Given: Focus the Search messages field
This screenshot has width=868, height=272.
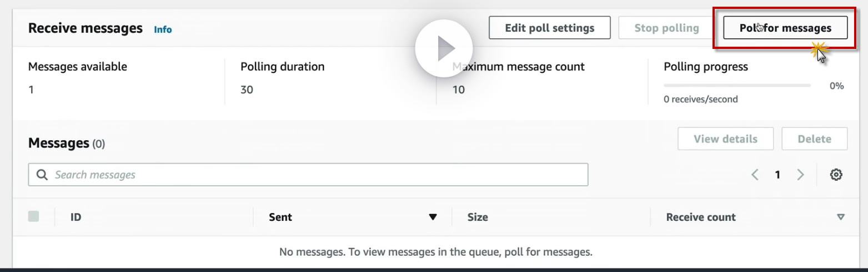Looking at the screenshot, I should pyautogui.click(x=317, y=175).
